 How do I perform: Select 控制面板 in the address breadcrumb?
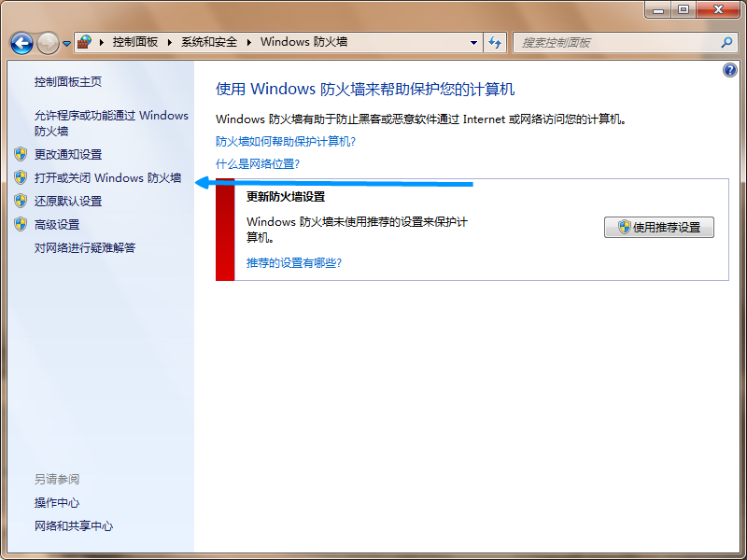[x=135, y=42]
